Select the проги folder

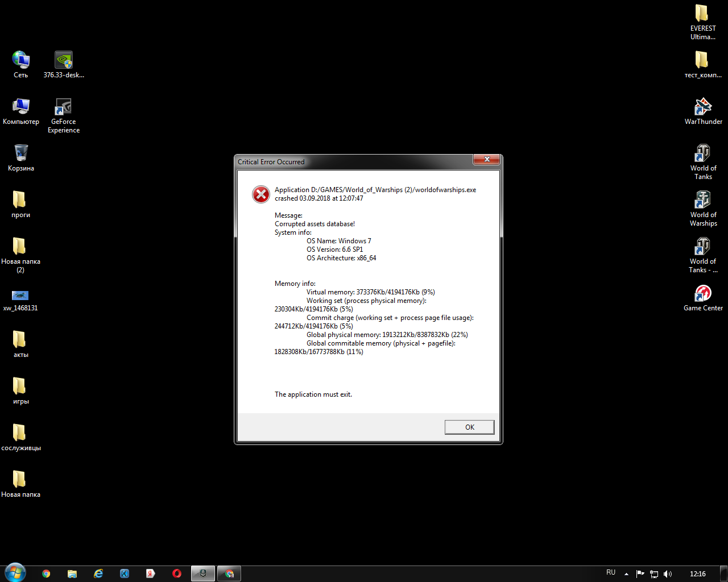(21, 204)
